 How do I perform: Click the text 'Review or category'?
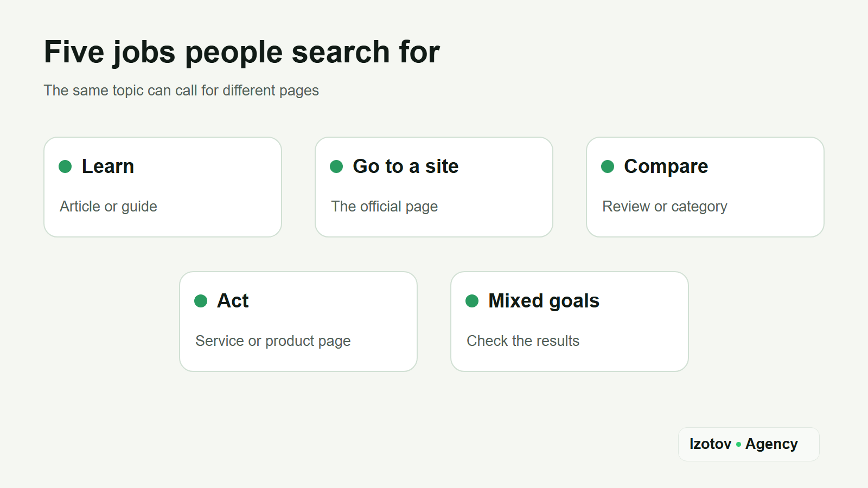coord(665,207)
